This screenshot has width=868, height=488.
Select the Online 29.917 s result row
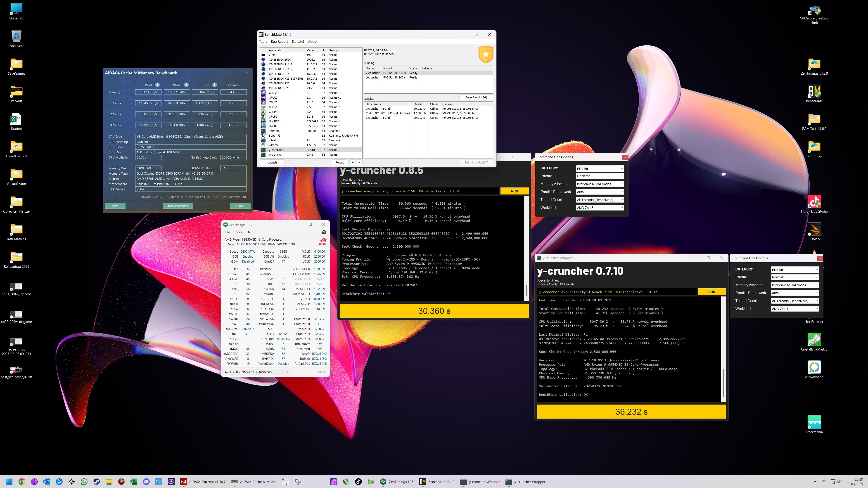[x=428, y=118]
